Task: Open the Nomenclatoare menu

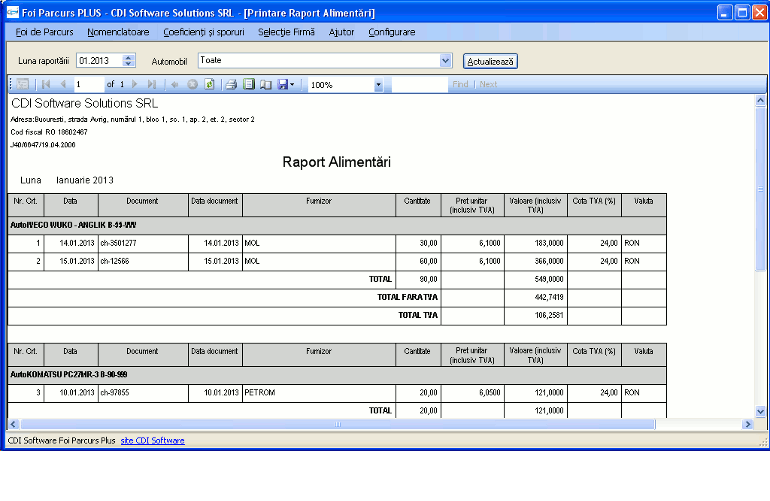Action: click(118, 32)
